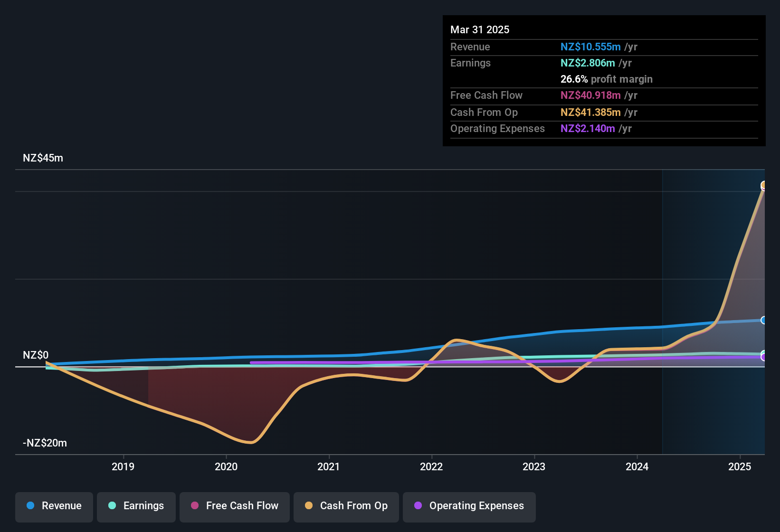This screenshot has height=532, width=780.
Task: Toggle the Operating Expenses legend button
Action: tap(469, 507)
